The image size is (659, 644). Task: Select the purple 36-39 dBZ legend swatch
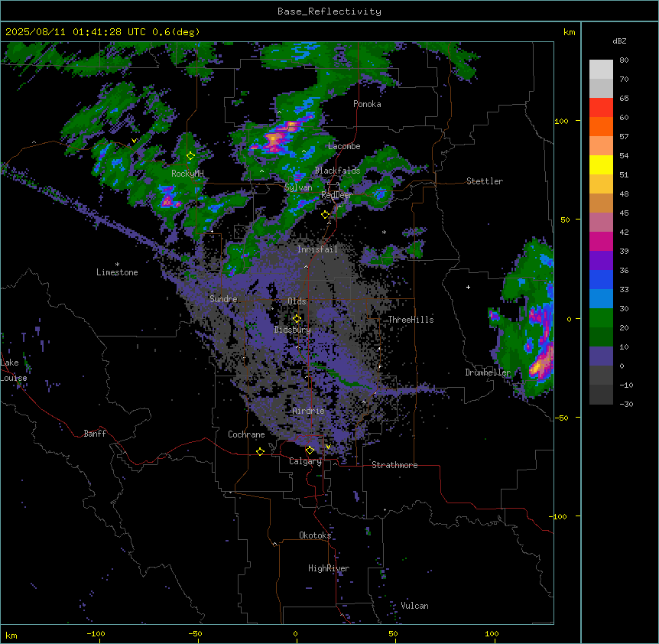coord(601,261)
